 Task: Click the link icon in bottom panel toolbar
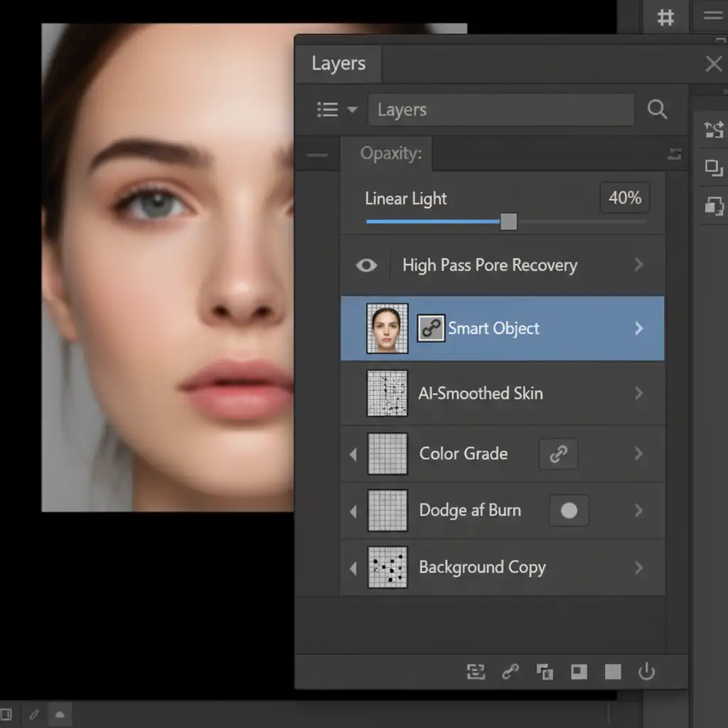coord(510,672)
